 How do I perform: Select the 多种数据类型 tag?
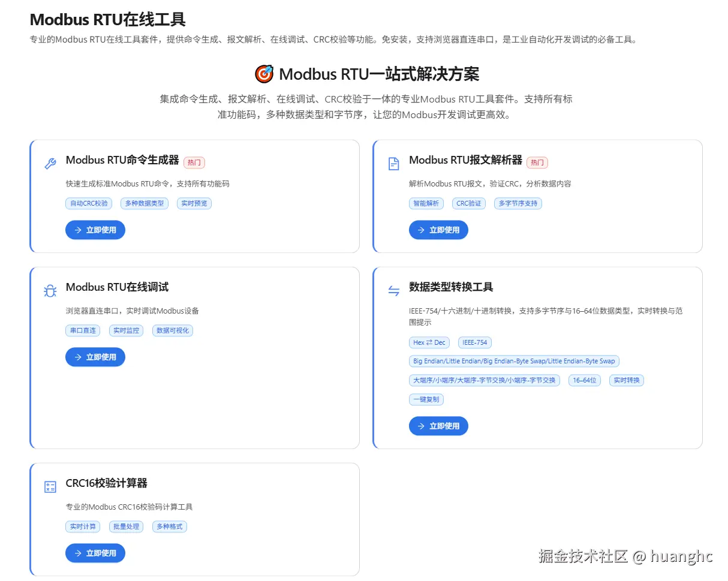click(x=145, y=203)
